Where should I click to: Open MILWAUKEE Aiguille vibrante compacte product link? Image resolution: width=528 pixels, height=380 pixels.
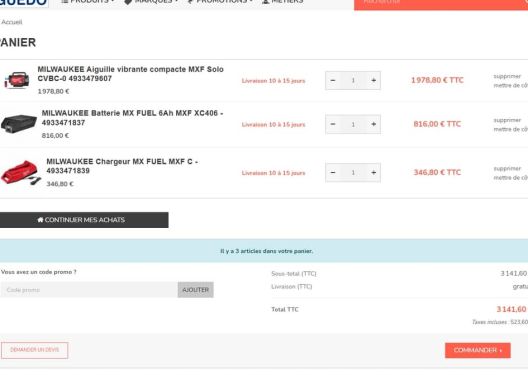(130, 74)
